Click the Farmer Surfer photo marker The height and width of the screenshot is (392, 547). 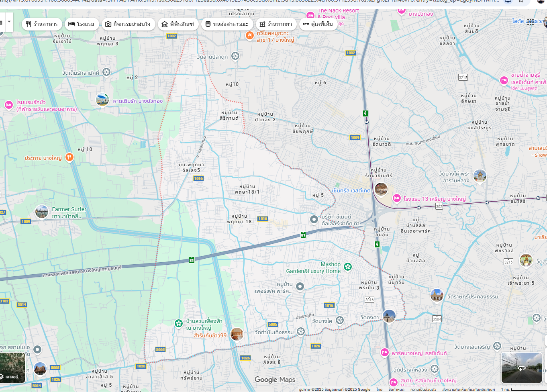42,212
